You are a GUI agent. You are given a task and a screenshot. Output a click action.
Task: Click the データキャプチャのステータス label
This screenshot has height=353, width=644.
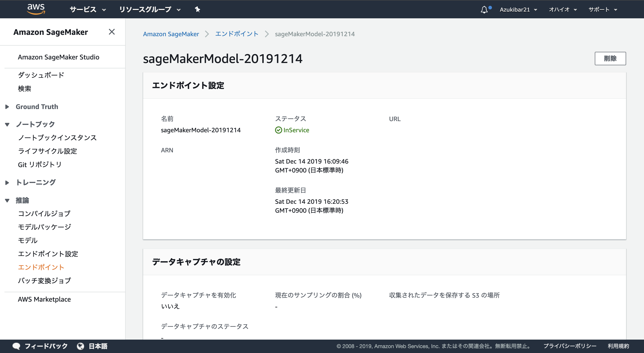[x=205, y=326]
